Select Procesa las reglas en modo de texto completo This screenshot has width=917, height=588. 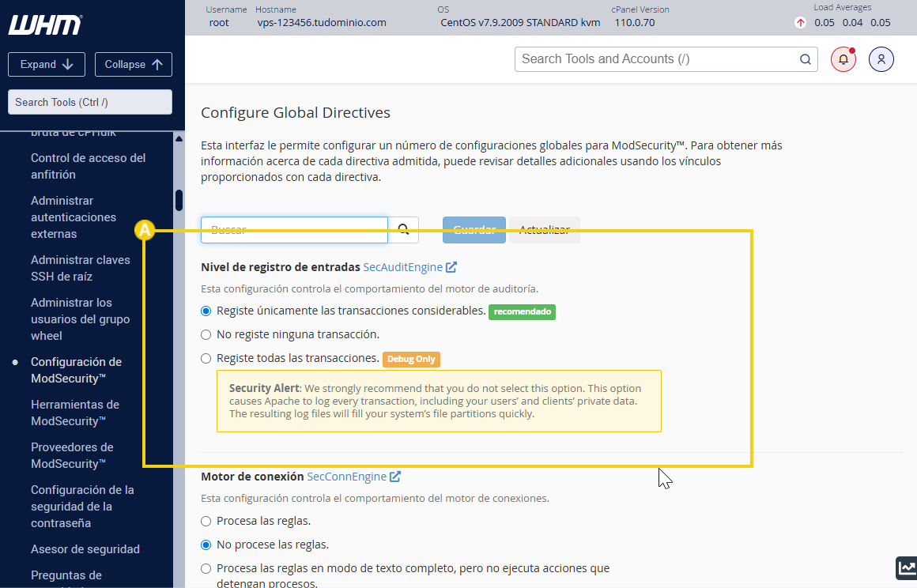pos(206,568)
